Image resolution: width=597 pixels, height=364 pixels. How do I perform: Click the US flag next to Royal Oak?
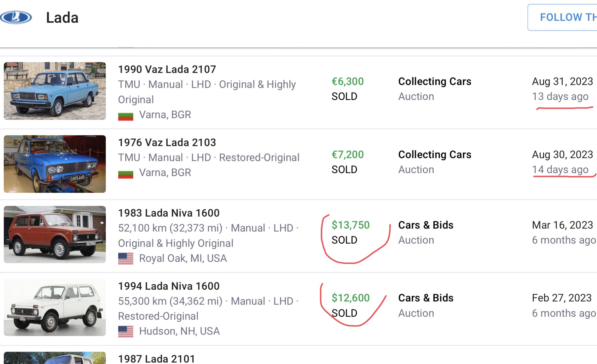[x=126, y=259]
